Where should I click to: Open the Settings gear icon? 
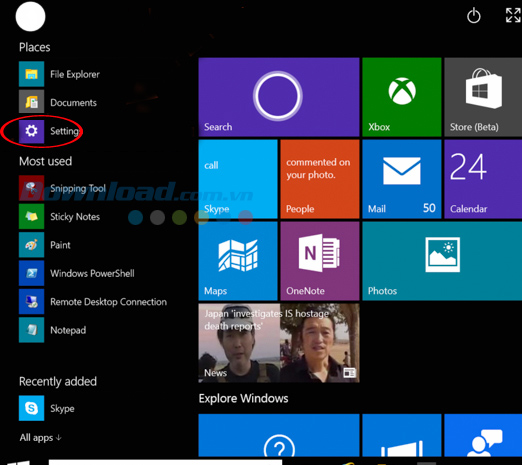click(31, 131)
